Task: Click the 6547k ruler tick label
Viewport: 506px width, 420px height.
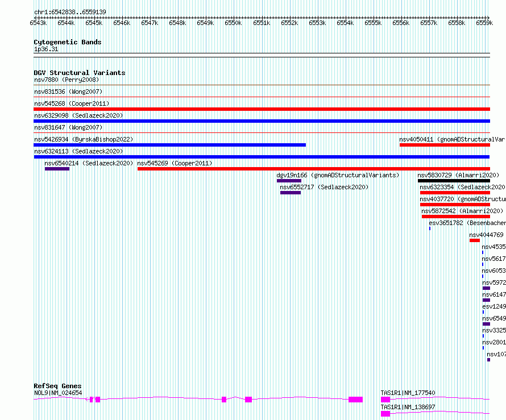Action: pyautogui.click(x=150, y=23)
